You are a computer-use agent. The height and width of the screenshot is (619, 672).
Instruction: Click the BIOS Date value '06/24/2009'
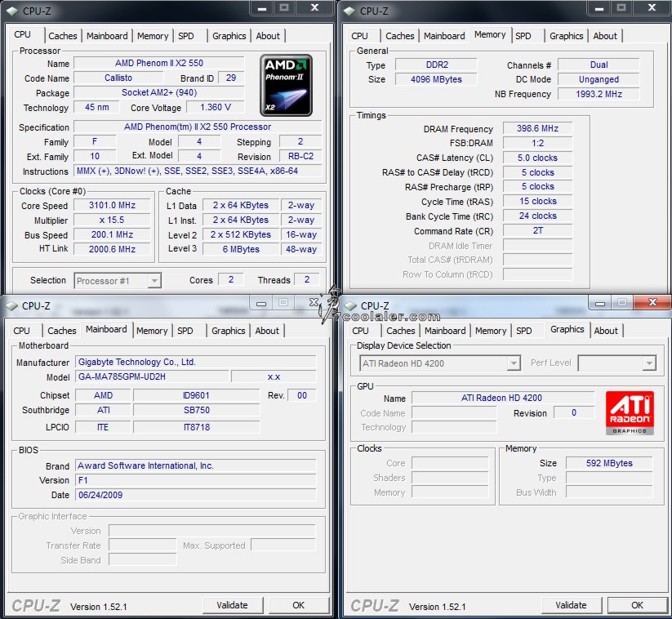(195, 495)
